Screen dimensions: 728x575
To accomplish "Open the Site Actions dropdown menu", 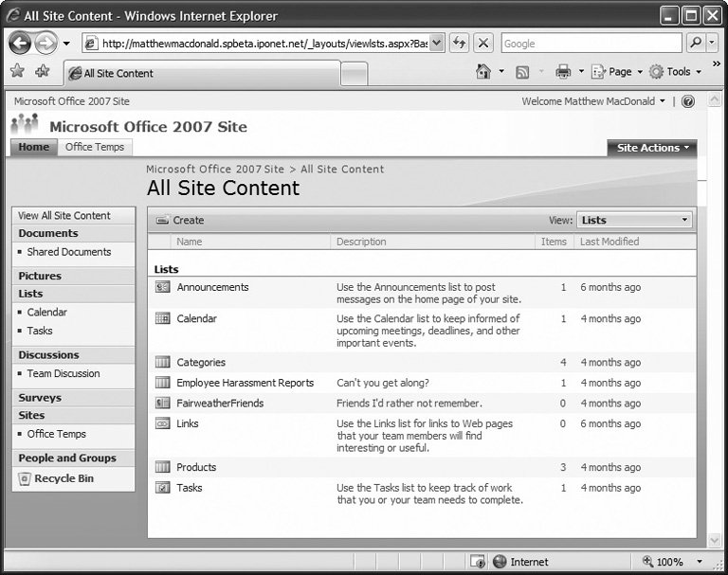I will 652,148.
